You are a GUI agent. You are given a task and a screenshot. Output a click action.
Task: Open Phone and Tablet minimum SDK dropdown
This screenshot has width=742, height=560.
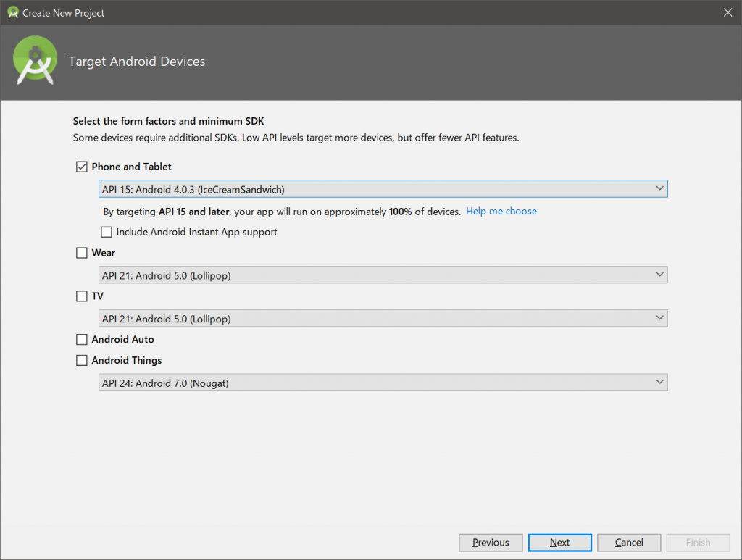382,189
